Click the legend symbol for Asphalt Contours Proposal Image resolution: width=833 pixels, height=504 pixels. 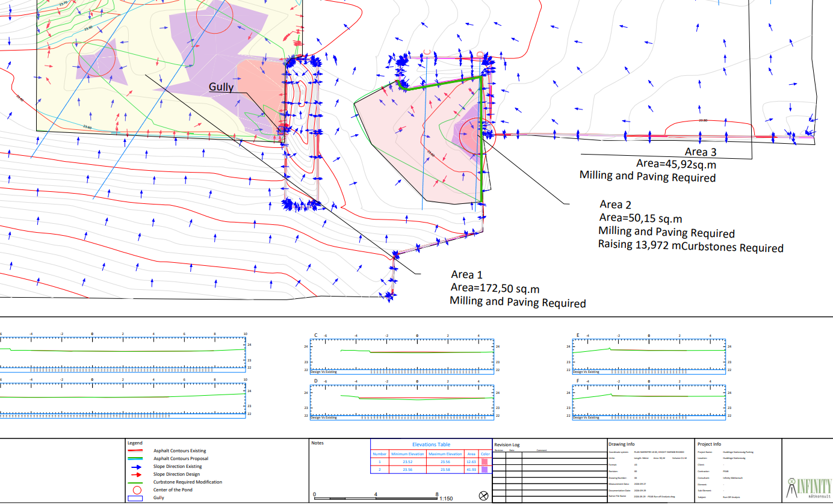coord(135,458)
